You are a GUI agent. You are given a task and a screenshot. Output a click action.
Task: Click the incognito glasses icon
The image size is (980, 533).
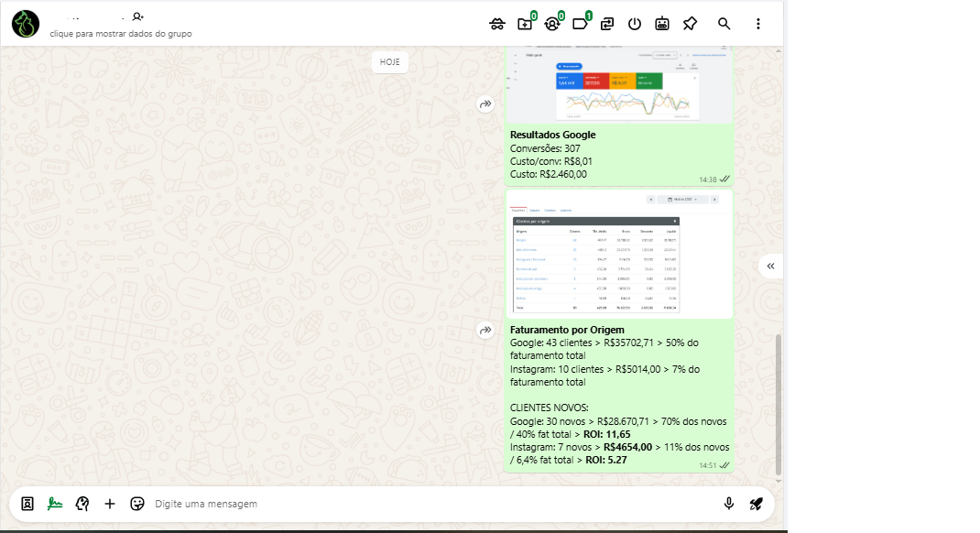[497, 24]
